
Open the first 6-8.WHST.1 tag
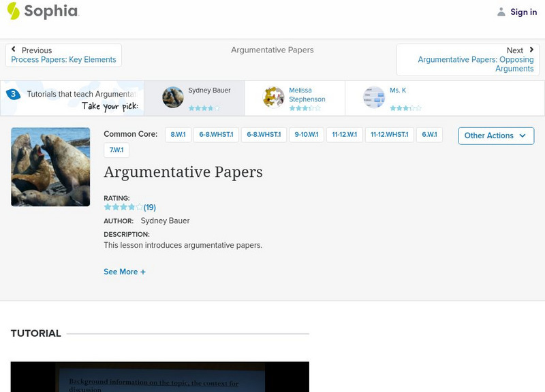[x=216, y=135]
